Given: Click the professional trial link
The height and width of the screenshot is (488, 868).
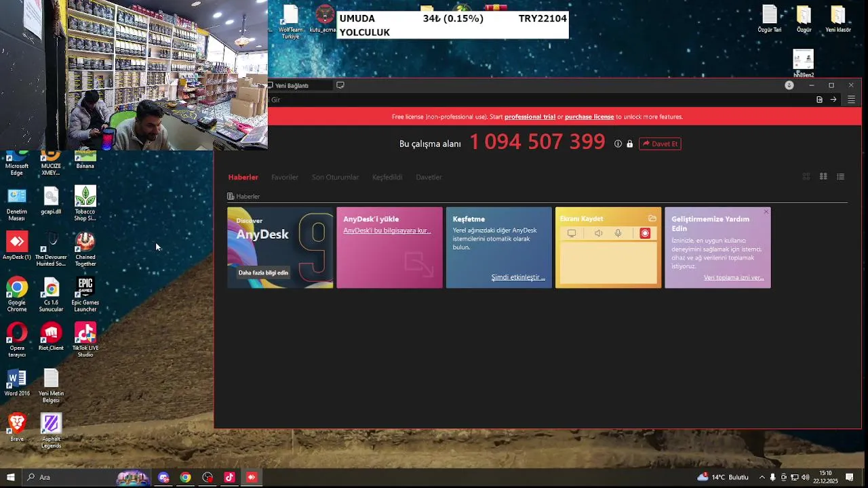Looking at the screenshot, I should pyautogui.click(x=530, y=117).
